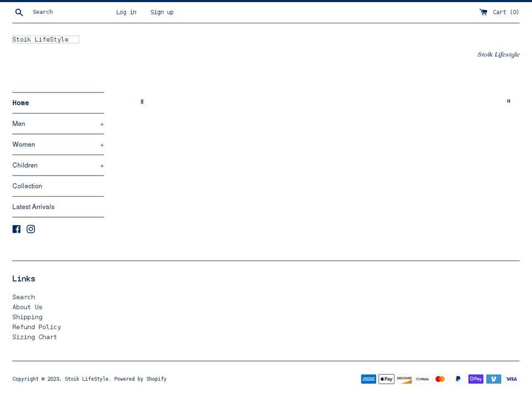
Task: Open the Children category
Action: pos(25,165)
